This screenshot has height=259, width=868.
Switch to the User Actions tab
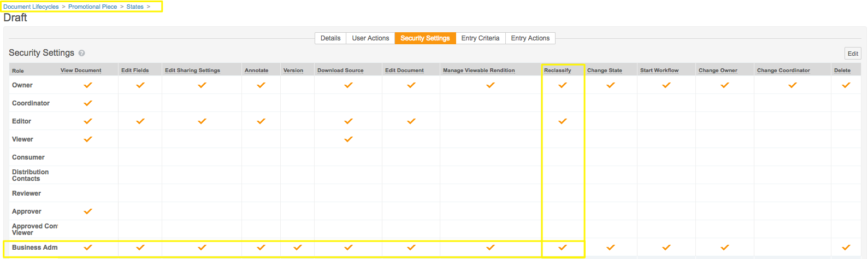pyautogui.click(x=370, y=38)
